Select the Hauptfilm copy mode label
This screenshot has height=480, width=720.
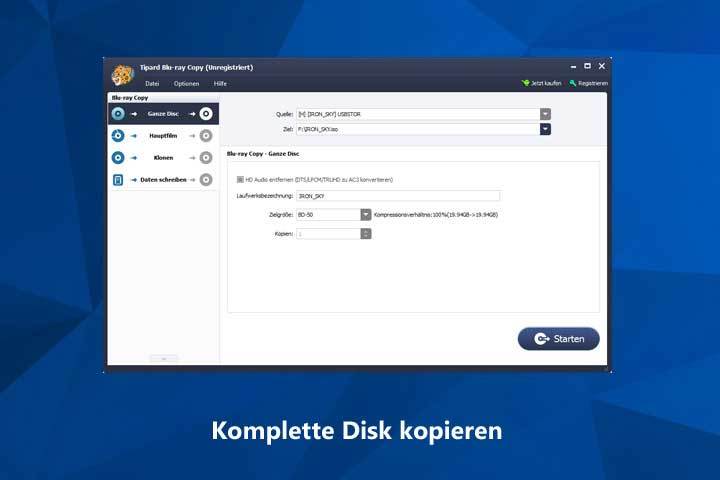point(162,136)
